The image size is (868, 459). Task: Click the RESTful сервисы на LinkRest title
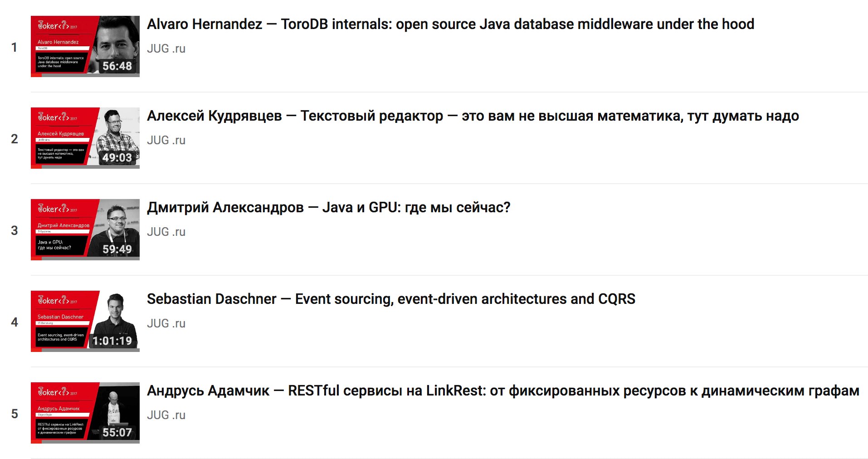[x=503, y=391]
